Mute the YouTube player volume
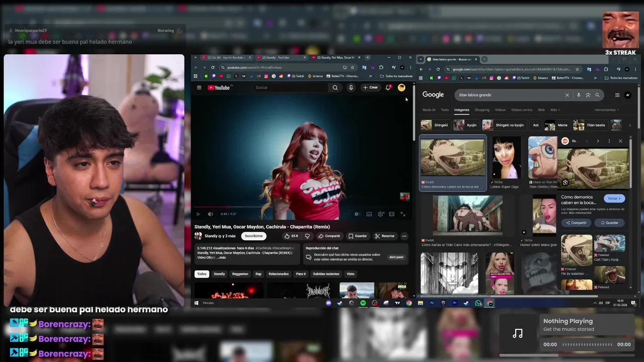The image size is (644, 362). click(210, 214)
